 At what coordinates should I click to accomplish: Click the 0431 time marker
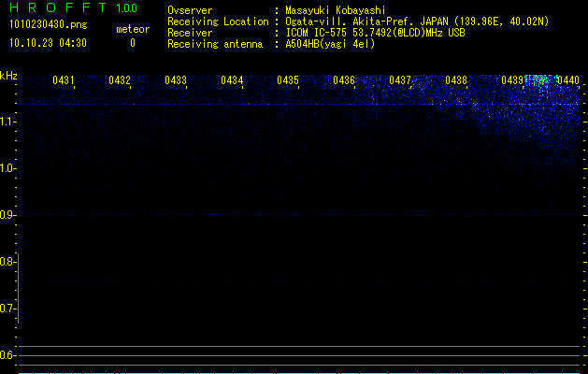click(63, 79)
